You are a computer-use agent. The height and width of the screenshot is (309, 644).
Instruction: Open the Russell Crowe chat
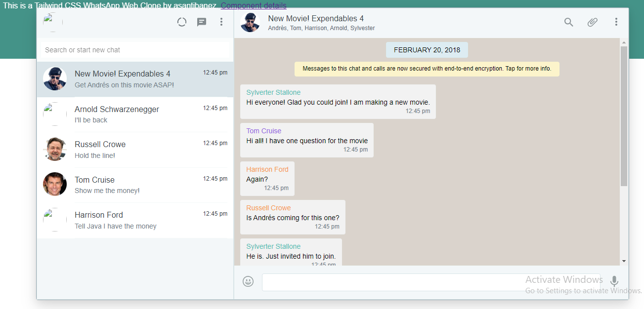(135, 150)
